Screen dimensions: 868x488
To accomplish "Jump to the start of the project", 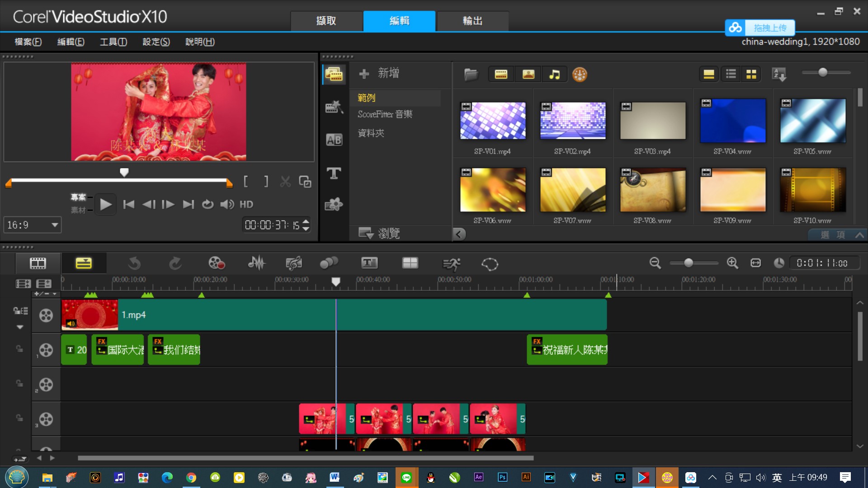I will pos(129,205).
